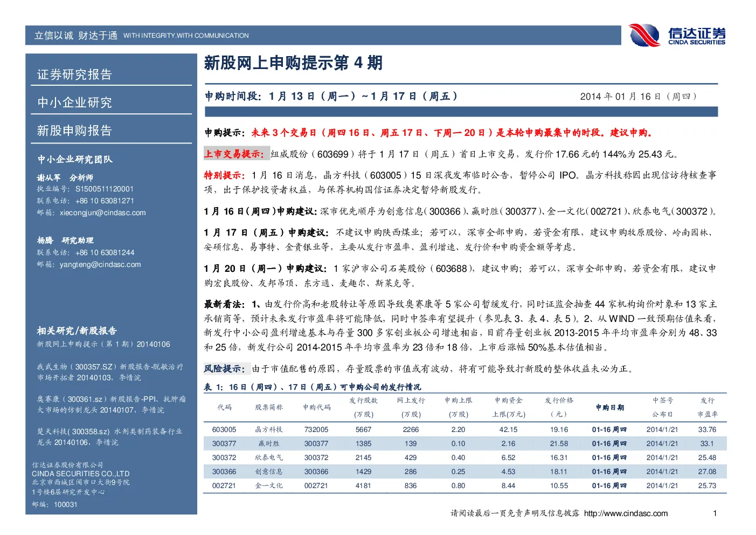
Task: Click table cell 创意信息
Action: point(269,471)
